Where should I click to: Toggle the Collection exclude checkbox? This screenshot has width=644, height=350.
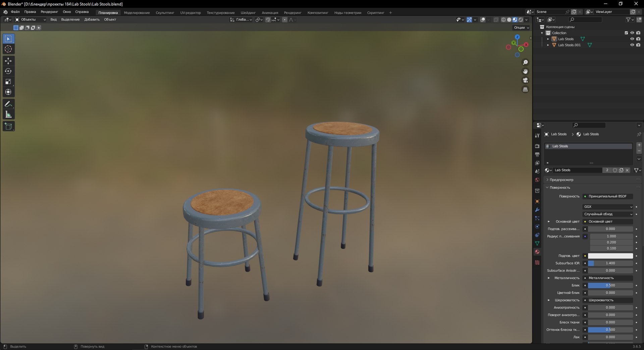pyautogui.click(x=626, y=33)
